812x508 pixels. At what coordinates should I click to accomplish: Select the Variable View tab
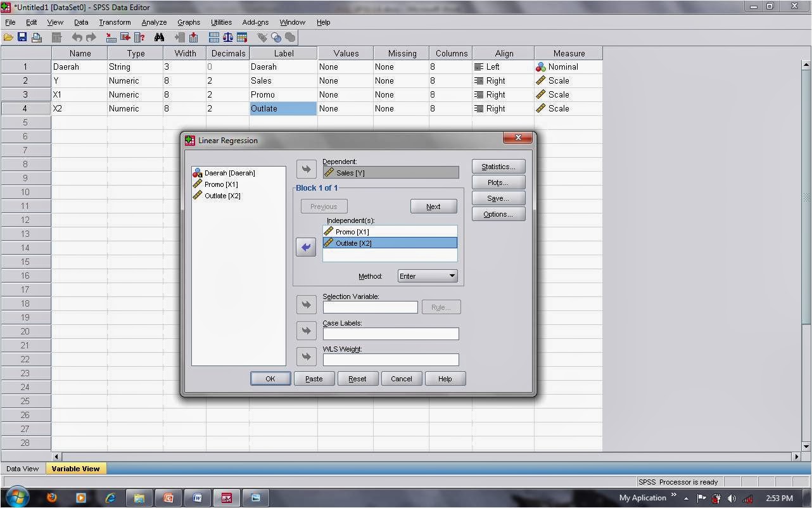(75, 469)
